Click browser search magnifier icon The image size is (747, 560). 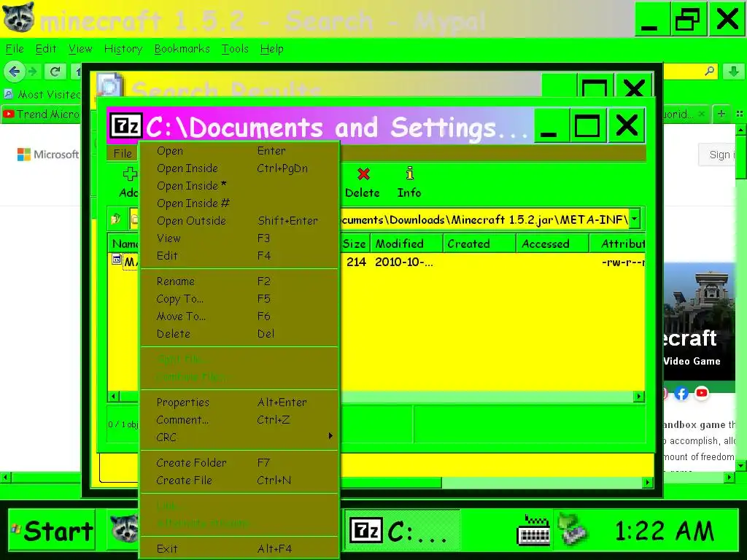click(x=709, y=71)
